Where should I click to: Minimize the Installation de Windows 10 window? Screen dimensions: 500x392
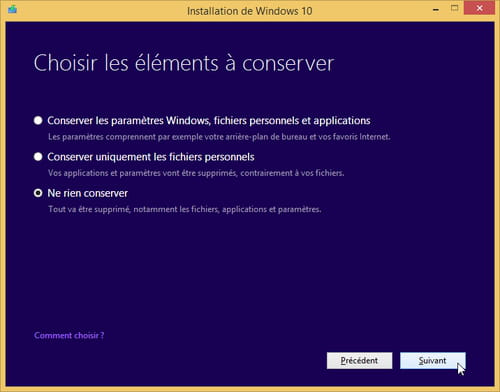coord(436,10)
